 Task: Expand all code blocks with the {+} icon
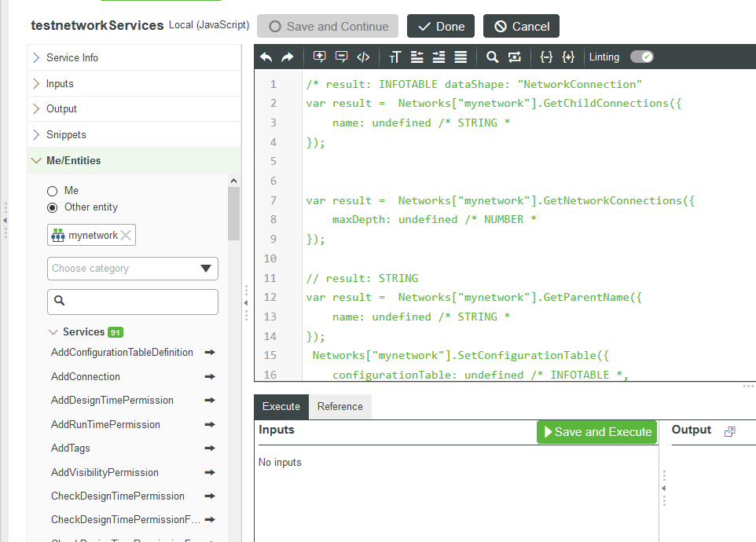tap(568, 57)
